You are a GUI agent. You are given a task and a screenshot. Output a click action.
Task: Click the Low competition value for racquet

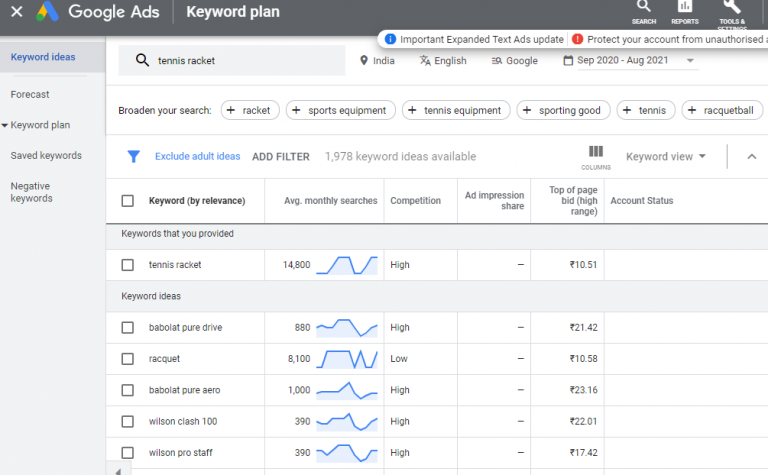[x=399, y=359]
